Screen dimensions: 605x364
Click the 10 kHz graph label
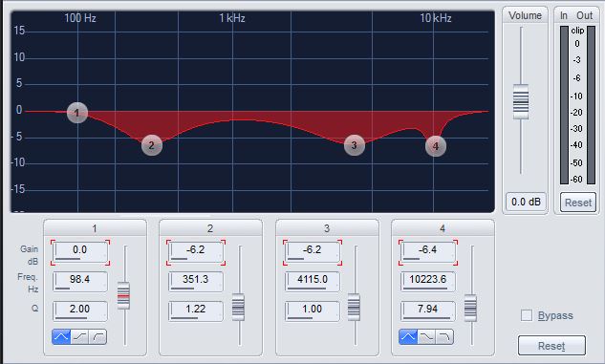436,18
